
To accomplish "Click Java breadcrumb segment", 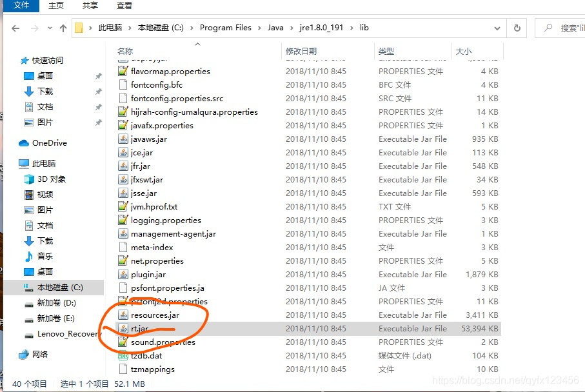I will pyautogui.click(x=275, y=28).
